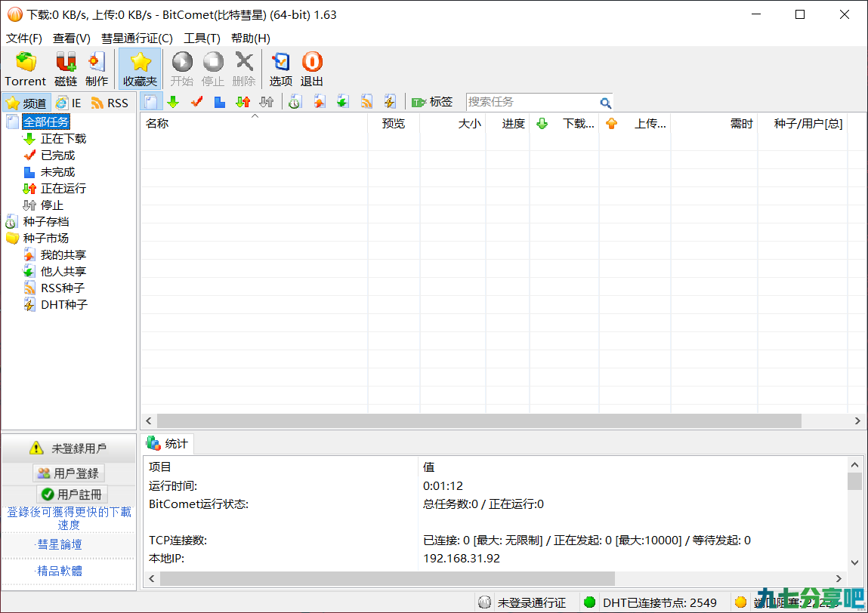The height and width of the screenshot is (613, 868).
Task: Click the torrent archive clock icon in the filter bar
Action: click(295, 102)
